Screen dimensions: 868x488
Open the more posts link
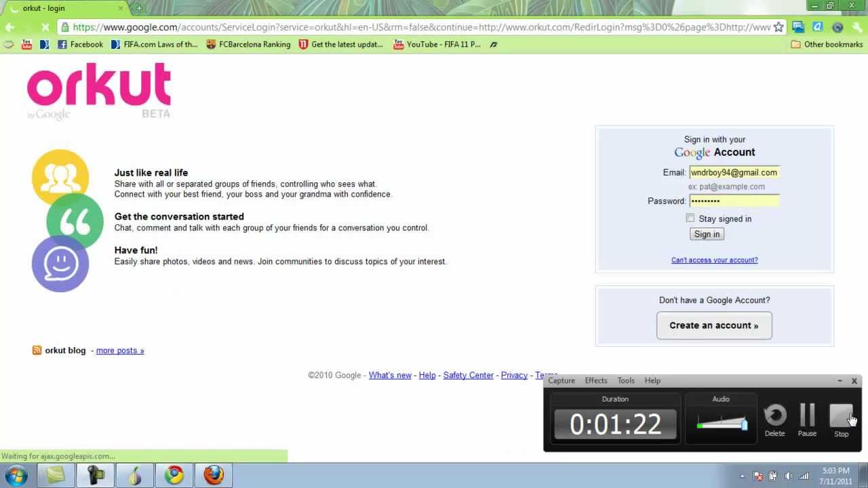coord(120,350)
